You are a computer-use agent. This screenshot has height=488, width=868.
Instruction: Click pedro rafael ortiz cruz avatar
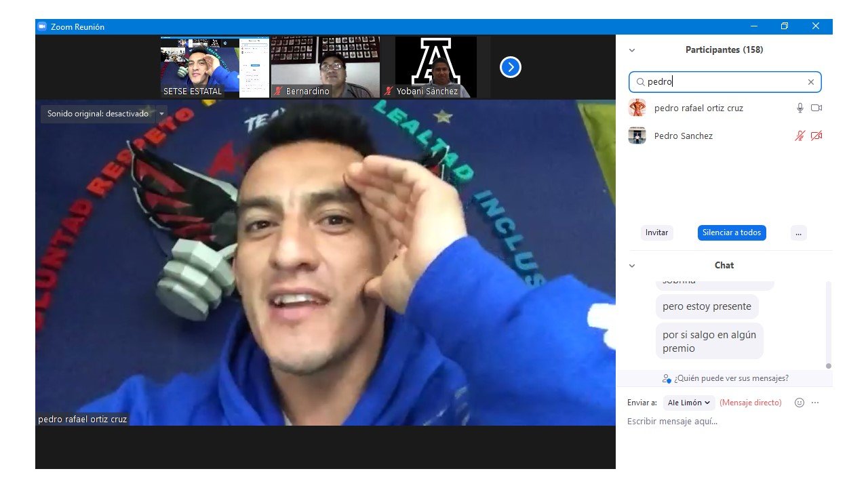click(x=637, y=108)
